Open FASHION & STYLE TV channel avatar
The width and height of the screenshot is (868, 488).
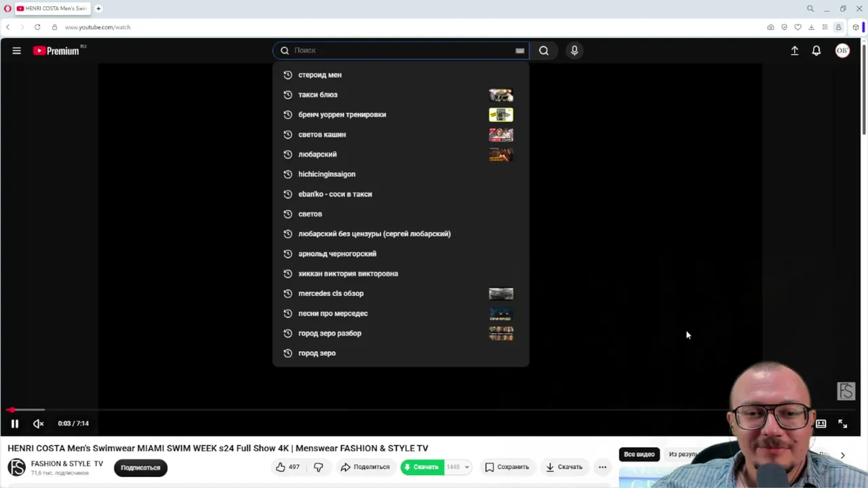coord(16,467)
